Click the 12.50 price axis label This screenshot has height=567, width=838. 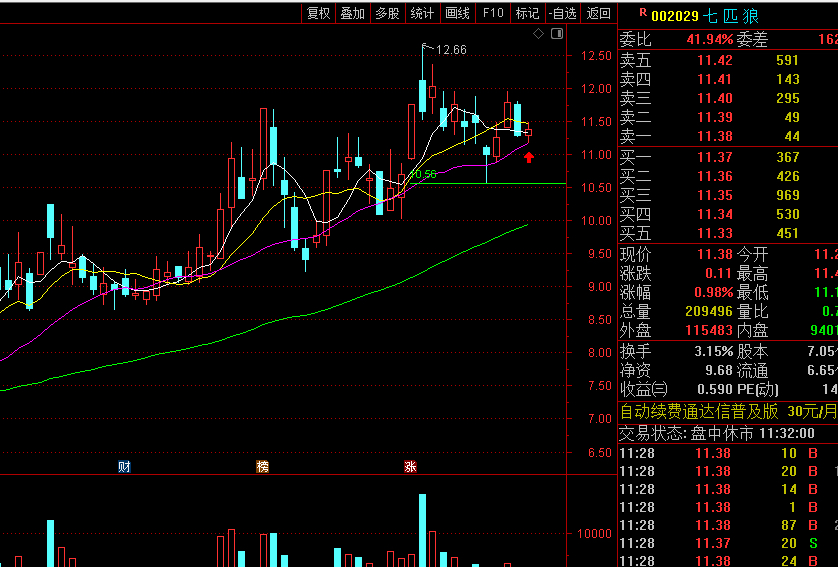click(x=596, y=56)
